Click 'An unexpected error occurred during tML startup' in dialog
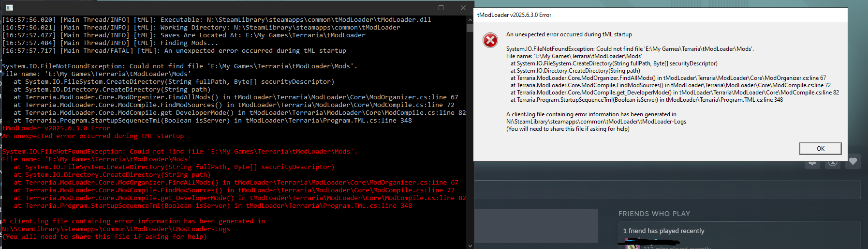 point(569,34)
